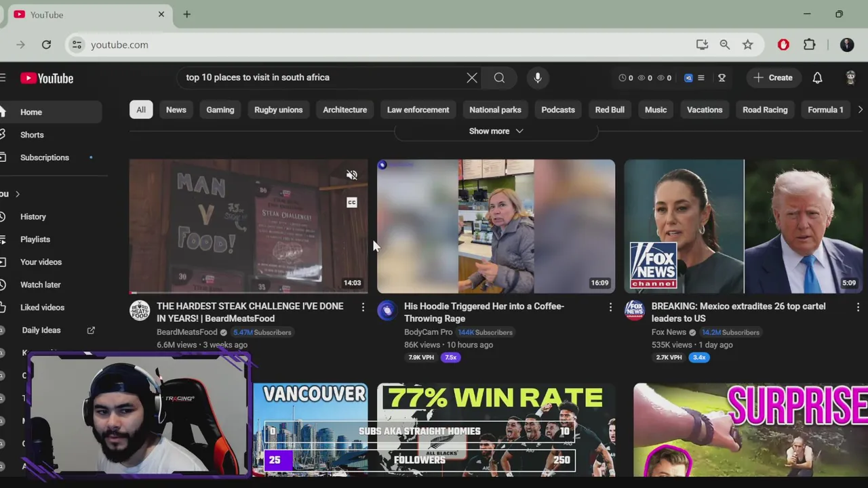Click the Fox News channel avatar
The image size is (868, 488).
634,311
